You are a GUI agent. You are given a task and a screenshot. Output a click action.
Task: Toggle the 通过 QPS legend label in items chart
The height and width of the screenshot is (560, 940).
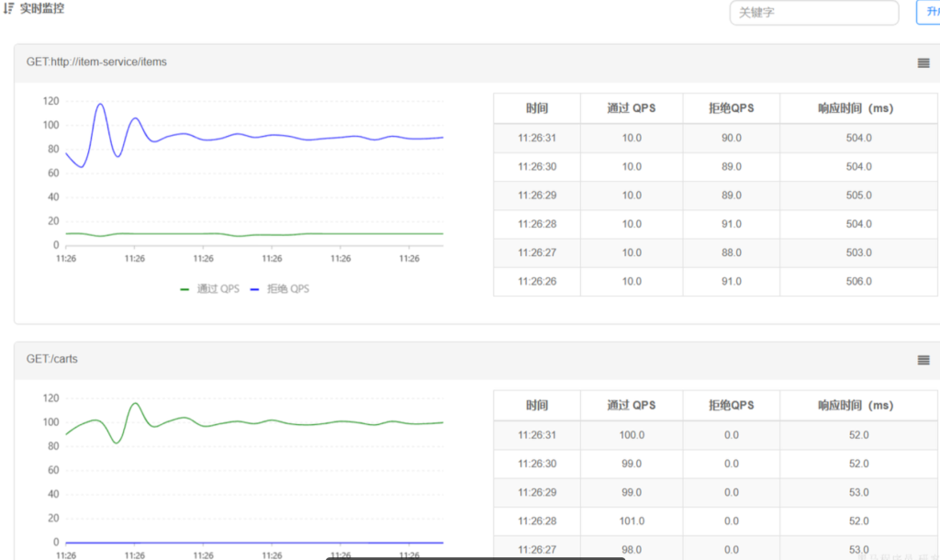(218, 288)
